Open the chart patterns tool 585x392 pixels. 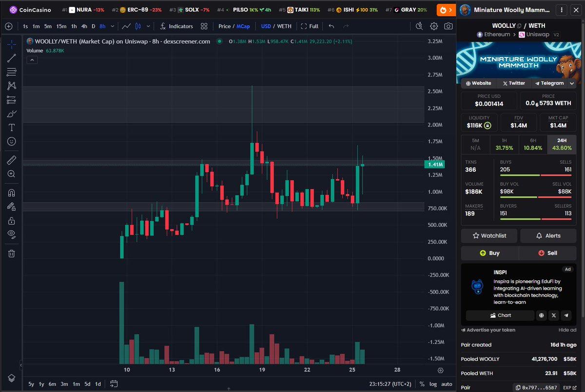pos(12,86)
